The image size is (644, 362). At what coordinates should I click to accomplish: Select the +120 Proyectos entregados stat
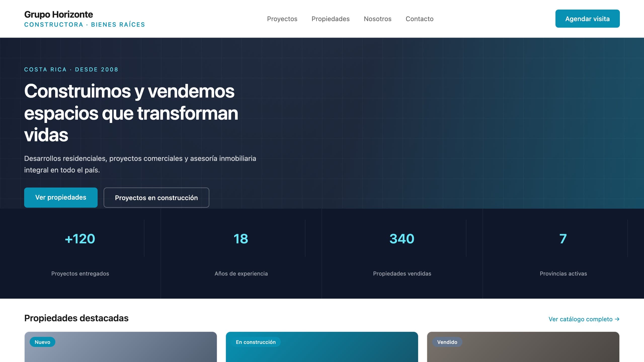click(80, 254)
